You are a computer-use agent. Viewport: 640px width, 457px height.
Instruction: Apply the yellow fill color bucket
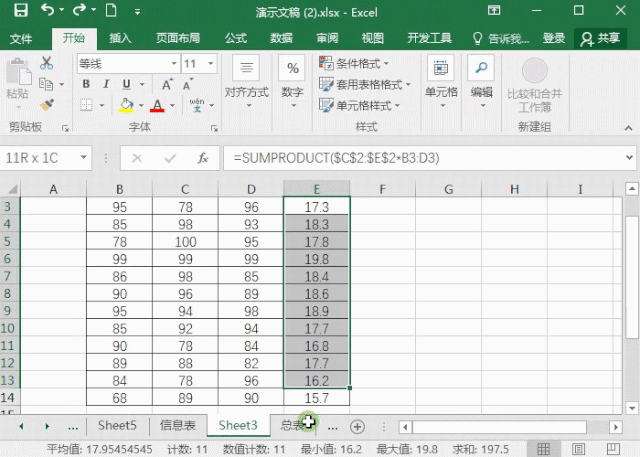(126, 105)
